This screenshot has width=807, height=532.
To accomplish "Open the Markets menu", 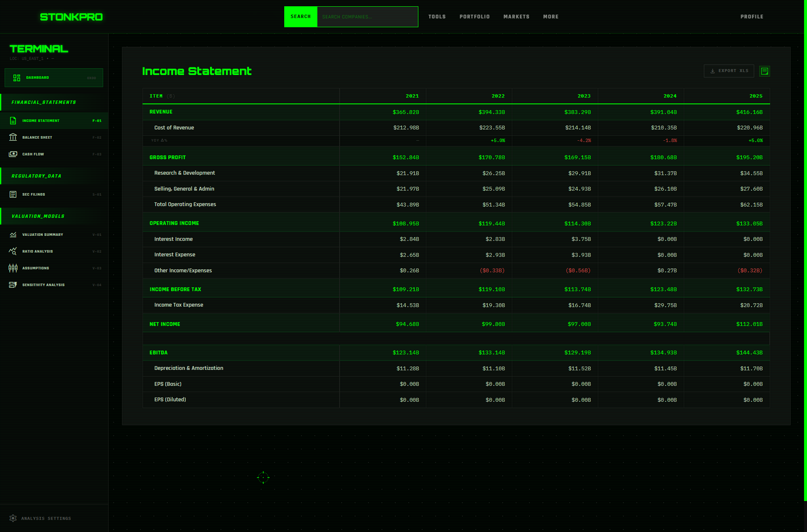I will 516,17.
